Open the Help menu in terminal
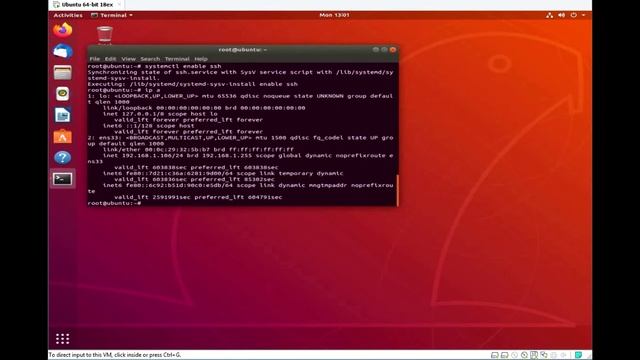 (x=201, y=59)
